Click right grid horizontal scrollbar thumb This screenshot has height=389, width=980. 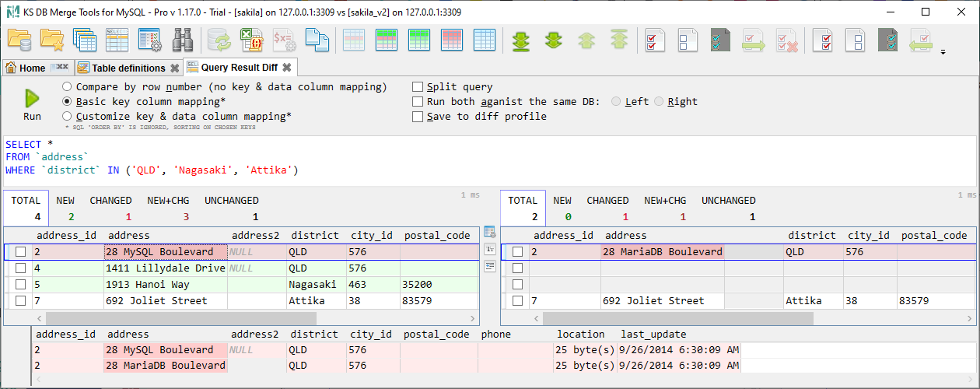678,318
